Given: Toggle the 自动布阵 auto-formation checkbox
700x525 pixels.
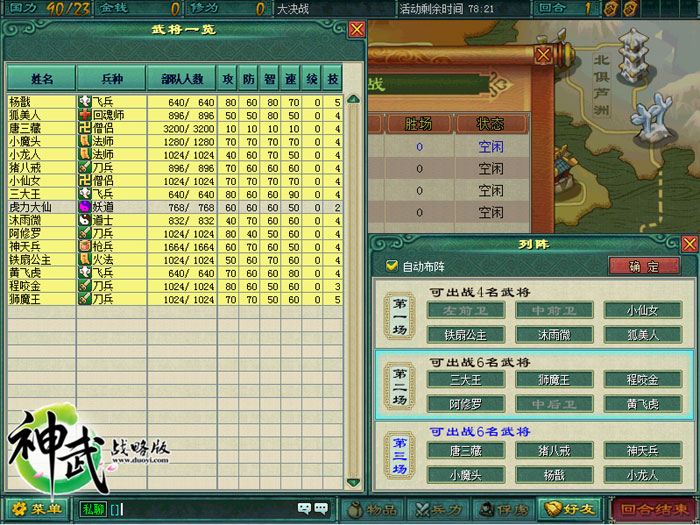Looking at the screenshot, I should point(392,266).
